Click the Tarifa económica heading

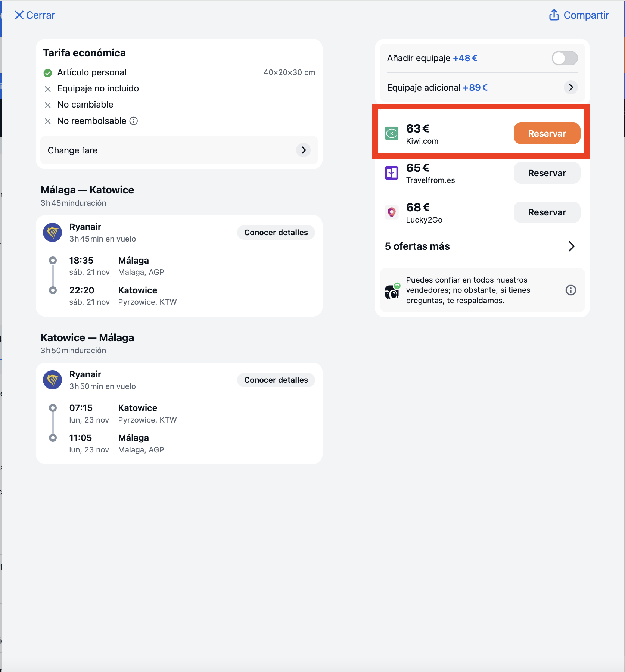click(84, 53)
